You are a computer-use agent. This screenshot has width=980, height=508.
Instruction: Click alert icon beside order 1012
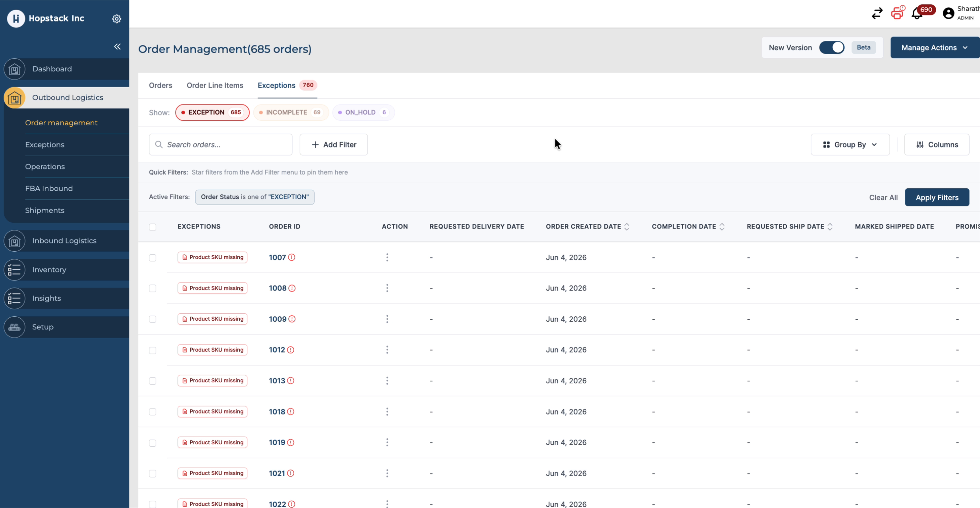[x=291, y=350]
